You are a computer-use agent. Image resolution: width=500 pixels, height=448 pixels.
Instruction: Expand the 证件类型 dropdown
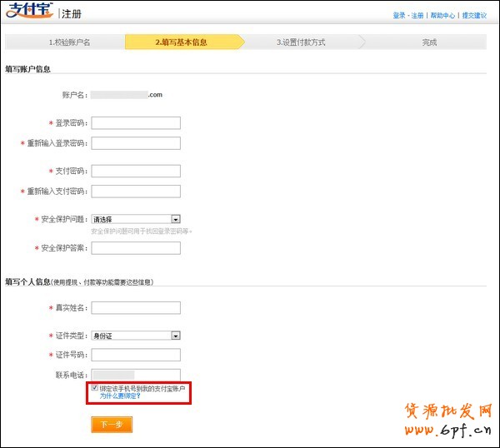pyautogui.click(x=136, y=336)
